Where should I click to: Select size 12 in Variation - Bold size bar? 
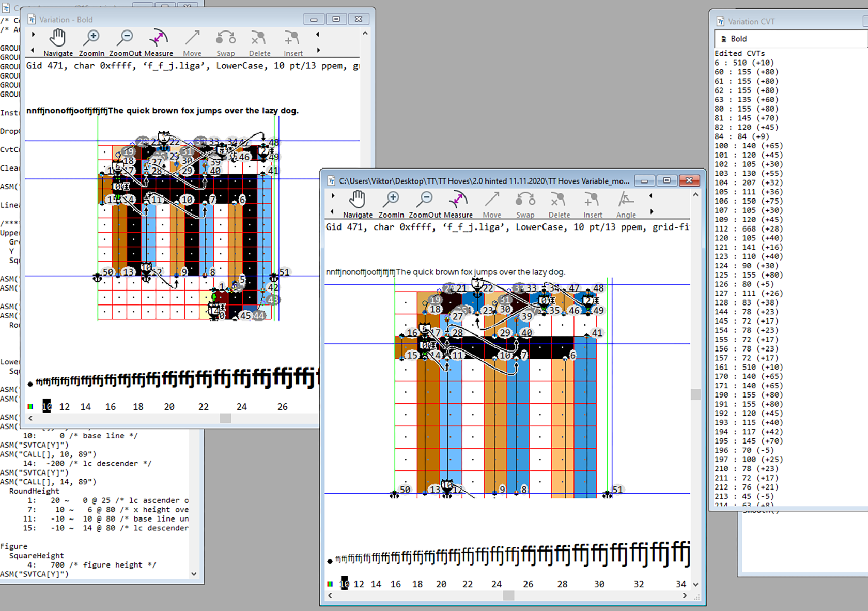(64, 407)
